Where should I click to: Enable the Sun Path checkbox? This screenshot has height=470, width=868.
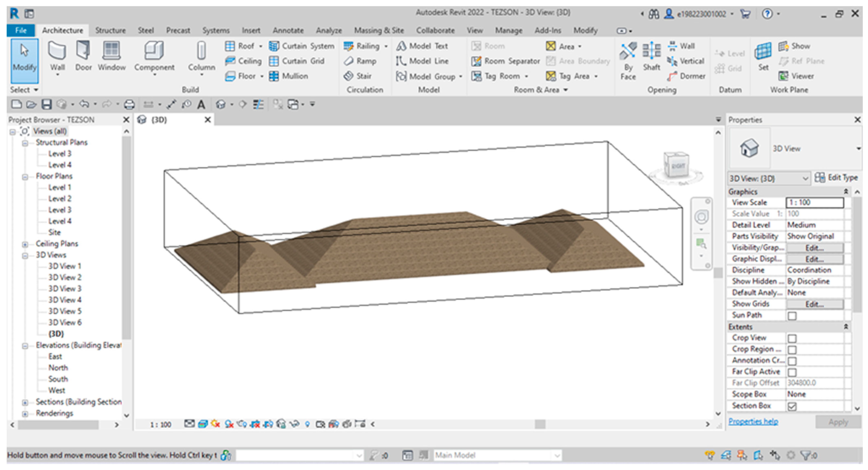click(792, 316)
